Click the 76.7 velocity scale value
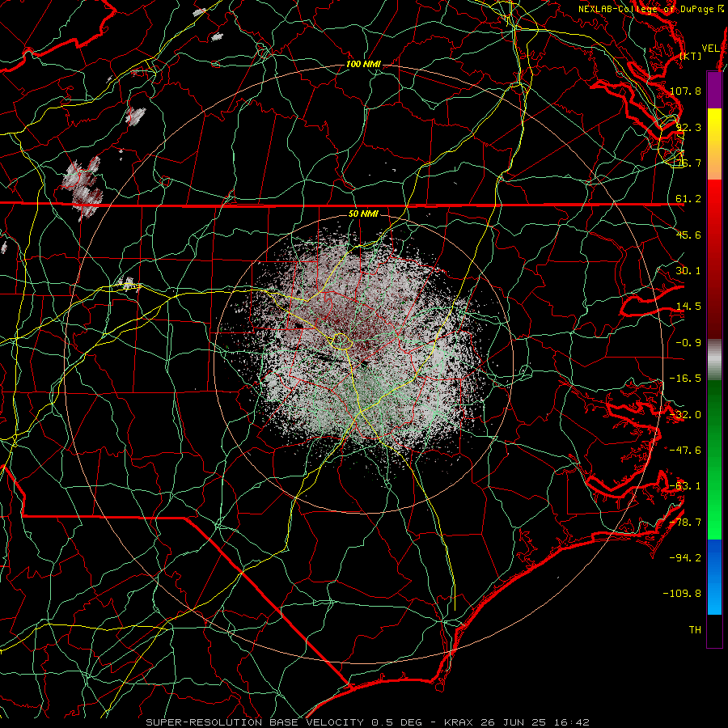728x728 pixels. click(688, 163)
